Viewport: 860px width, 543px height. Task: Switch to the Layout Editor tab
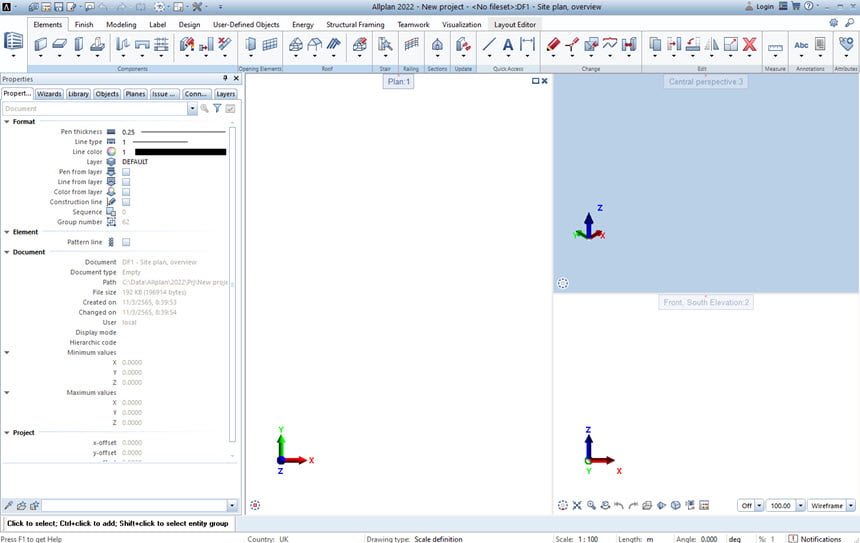(x=515, y=25)
